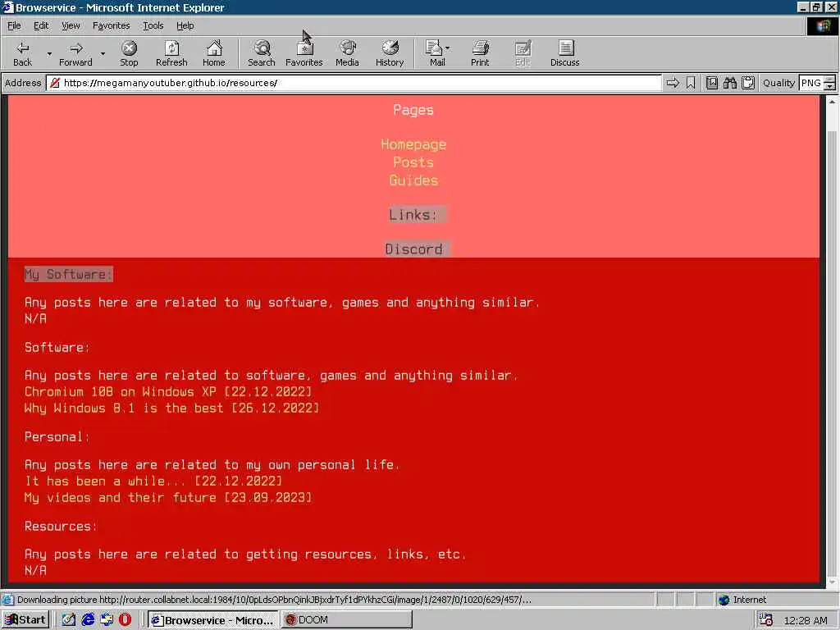Launch the Outlook Express quick launch icon
Screen dimensions: 840x630
pyautogui.click(x=107, y=620)
